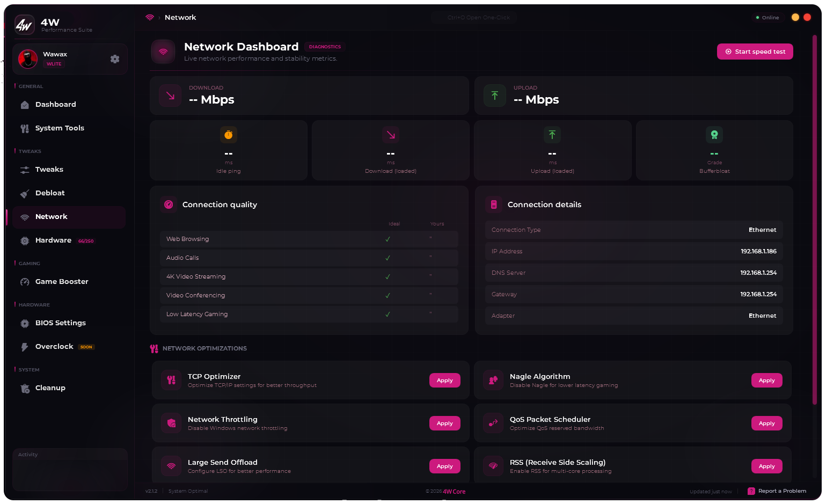Select Network in the sidebar

(x=69, y=217)
